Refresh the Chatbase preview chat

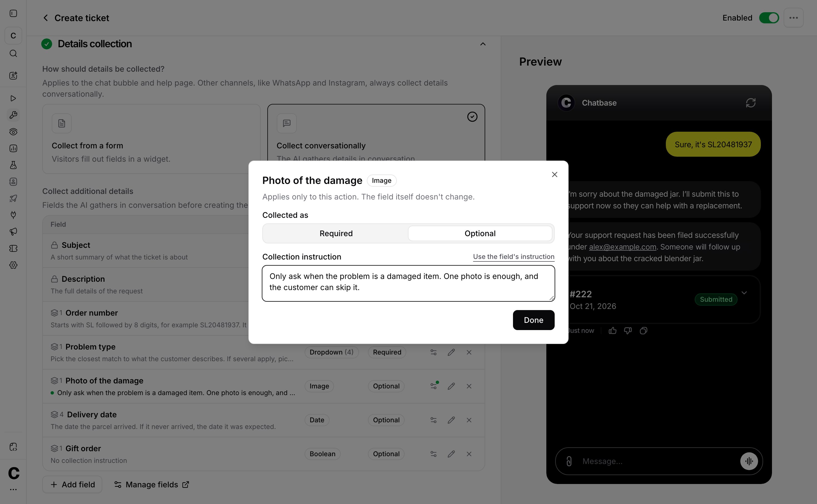tap(750, 103)
